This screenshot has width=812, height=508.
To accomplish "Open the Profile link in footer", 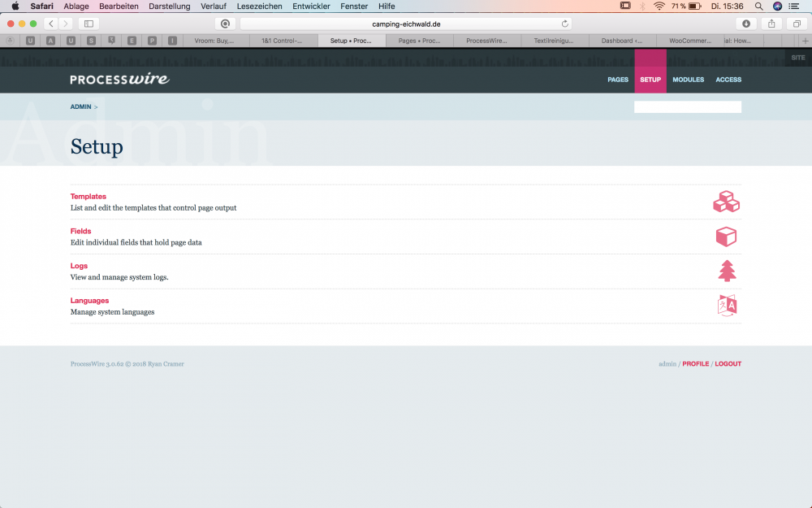I will 695,364.
